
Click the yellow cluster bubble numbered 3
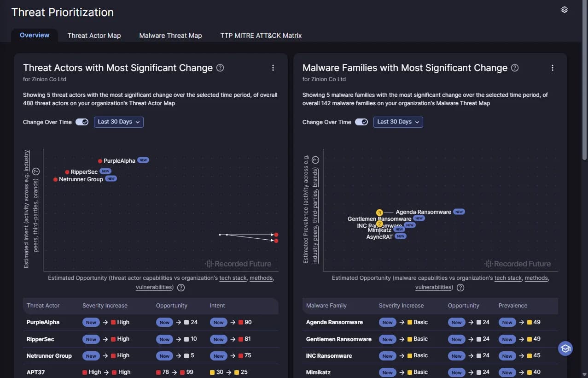(x=379, y=213)
